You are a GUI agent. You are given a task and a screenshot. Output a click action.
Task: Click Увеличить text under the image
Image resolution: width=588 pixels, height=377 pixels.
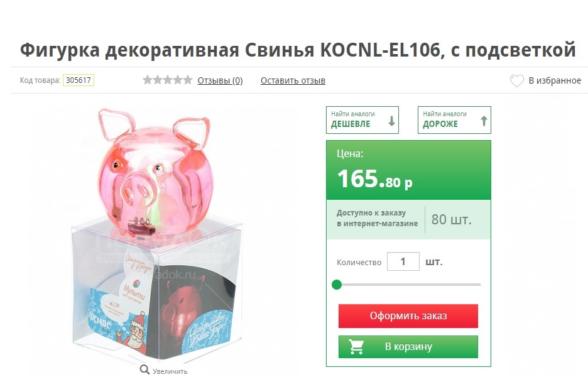point(170,371)
